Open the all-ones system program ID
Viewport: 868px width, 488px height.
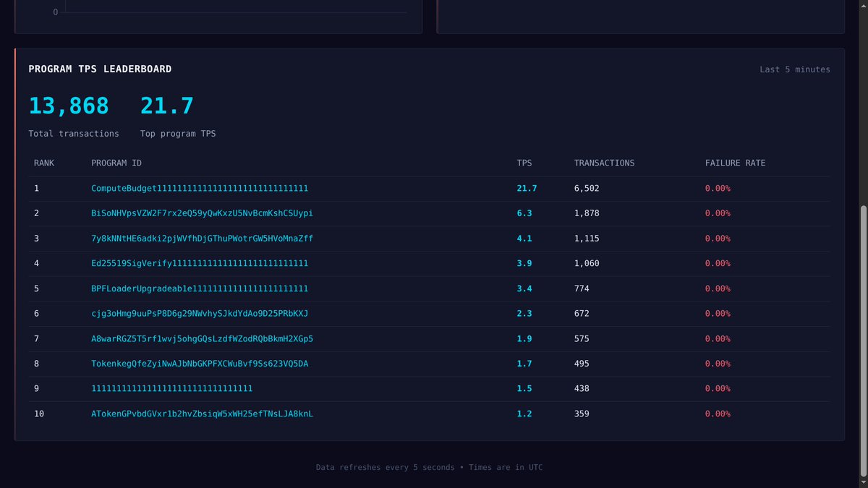(172, 388)
